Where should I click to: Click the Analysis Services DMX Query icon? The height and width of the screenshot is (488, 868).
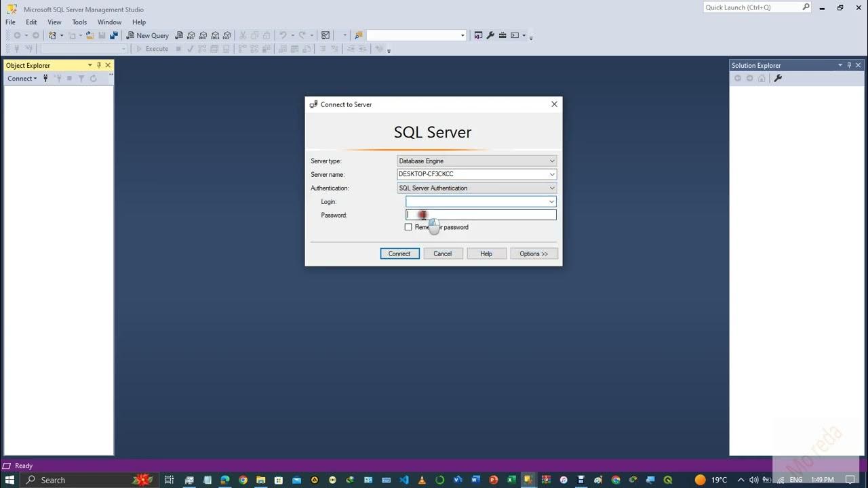pyautogui.click(x=203, y=35)
